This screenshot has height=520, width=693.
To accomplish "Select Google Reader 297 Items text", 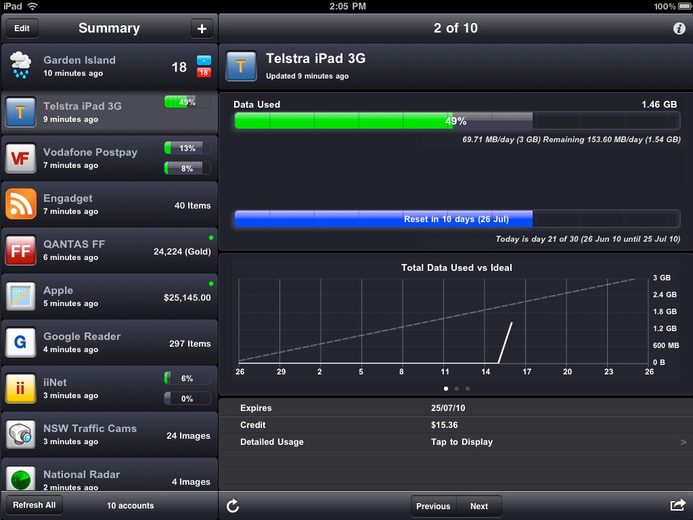I will (190, 343).
